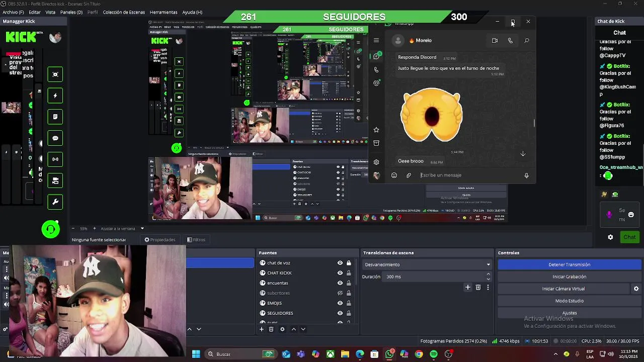Image resolution: width=644 pixels, height=362 pixels.
Task: Open the document notes icon in Managger Kick
Action: tap(55, 117)
